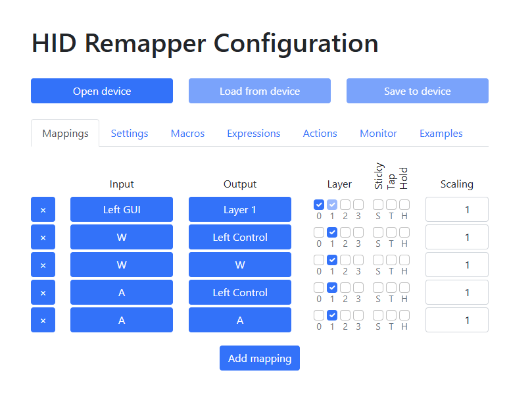Go to the Monitor tab
The image size is (532, 412).
pyautogui.click(x=378, y=133)
